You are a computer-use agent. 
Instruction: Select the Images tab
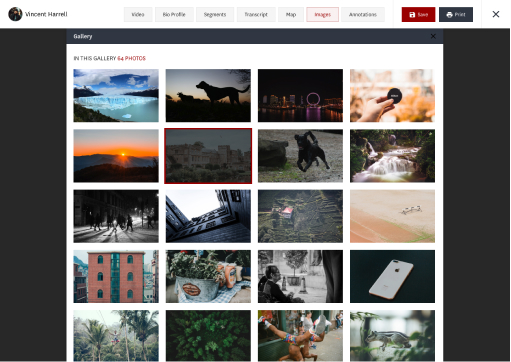click(x=322, y=14)
